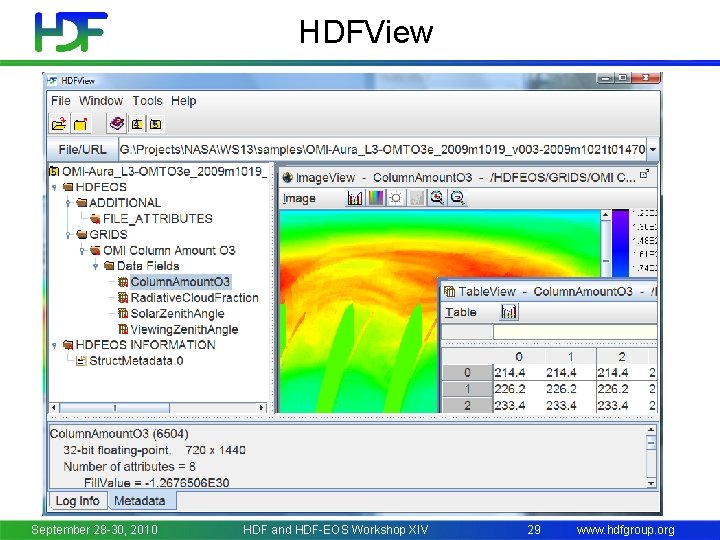Select RadiativeCloudFraction in the tree
The image size is (720, 540).
point(195,298)
